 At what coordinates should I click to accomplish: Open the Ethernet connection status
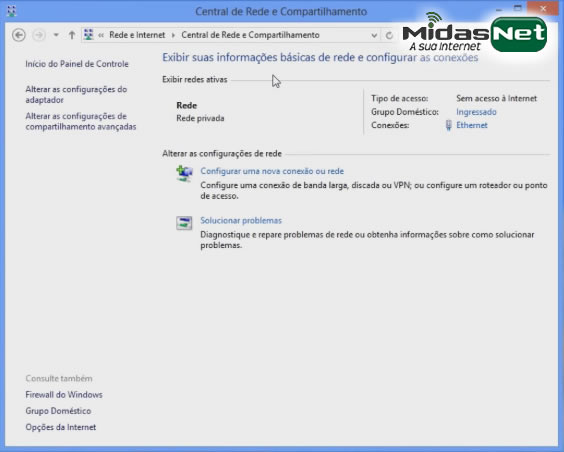tap(472, 125)
